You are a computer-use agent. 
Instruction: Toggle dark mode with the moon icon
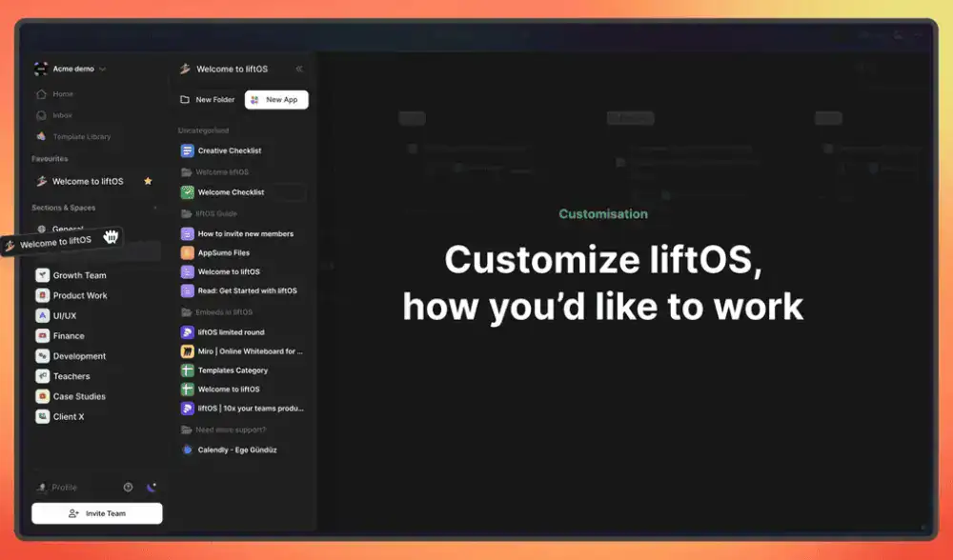coord(151,488)
